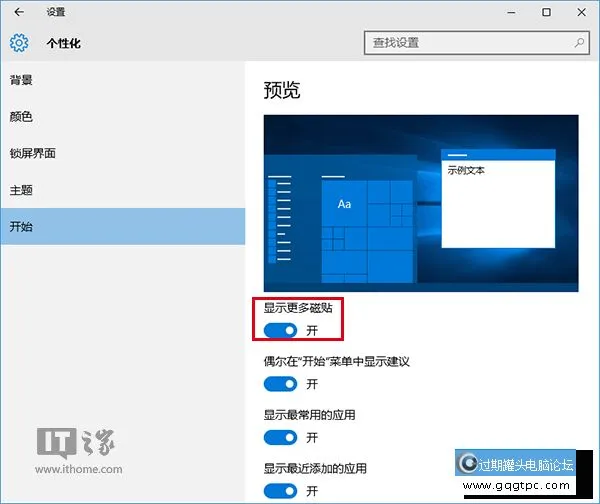Click the desktop preview image
Screen dimensions: 600x504
click(x=420, y=203)
